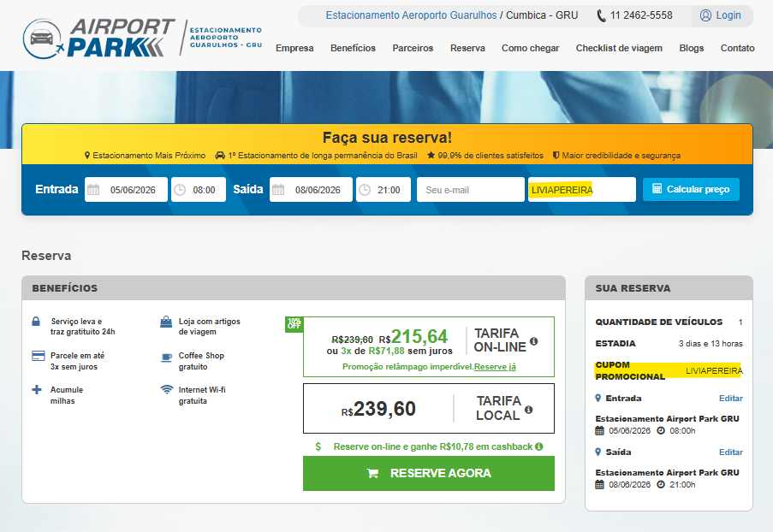Screen dimensions: 773x532
Task: Click the shopping bag icon for Loja com artigos
Action: tap(166, 322)
